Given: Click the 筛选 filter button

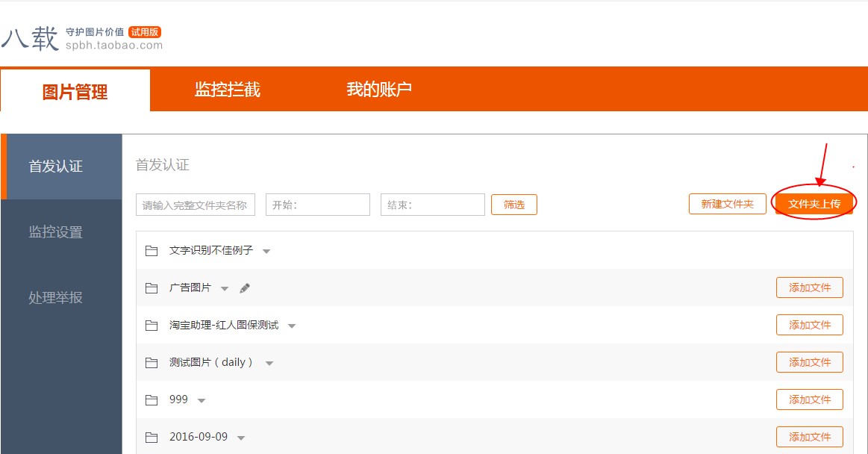Looking at the screenshot, I should pyautogui.click(x=513, y=204).
